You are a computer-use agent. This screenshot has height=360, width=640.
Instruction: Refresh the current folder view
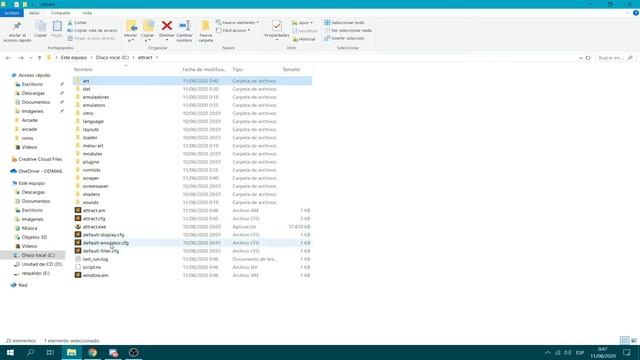tap(588, 58)
